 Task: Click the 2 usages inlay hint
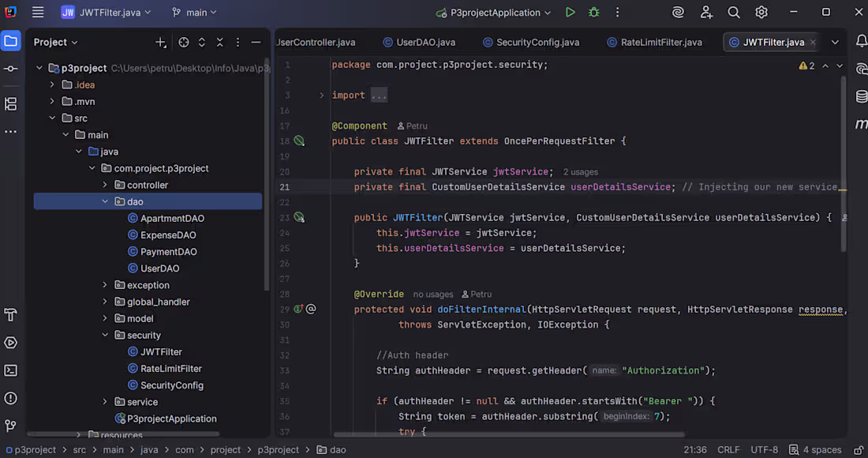tap(580, 172)
